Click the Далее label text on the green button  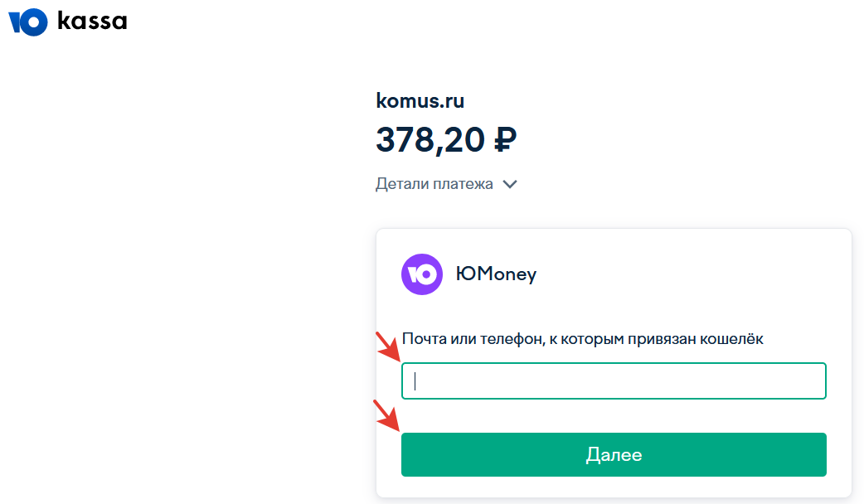tap(614, 455)
